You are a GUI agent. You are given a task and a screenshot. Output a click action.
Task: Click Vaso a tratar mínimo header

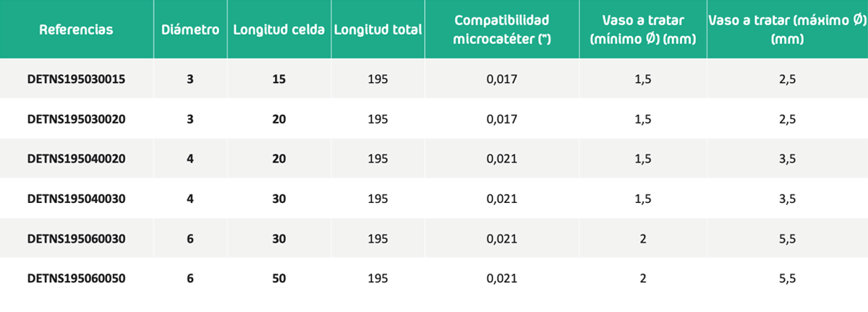[x=643, y=30]
